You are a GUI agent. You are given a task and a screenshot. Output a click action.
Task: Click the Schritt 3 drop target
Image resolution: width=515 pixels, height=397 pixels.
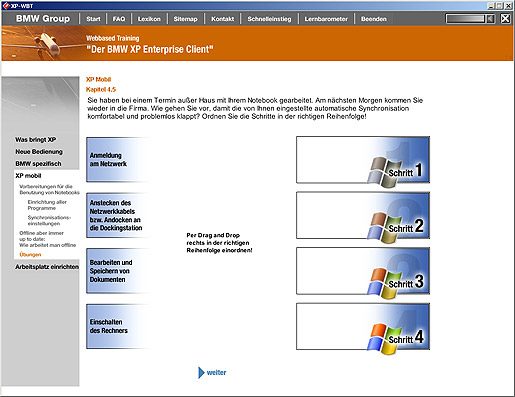(363, 271)
